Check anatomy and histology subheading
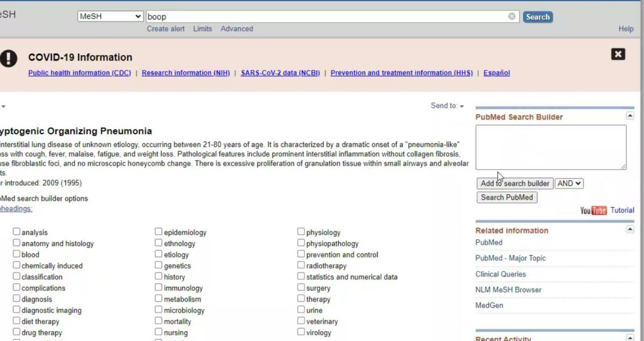The width and height of the screenshot is (644, 341). coord(17,243)
